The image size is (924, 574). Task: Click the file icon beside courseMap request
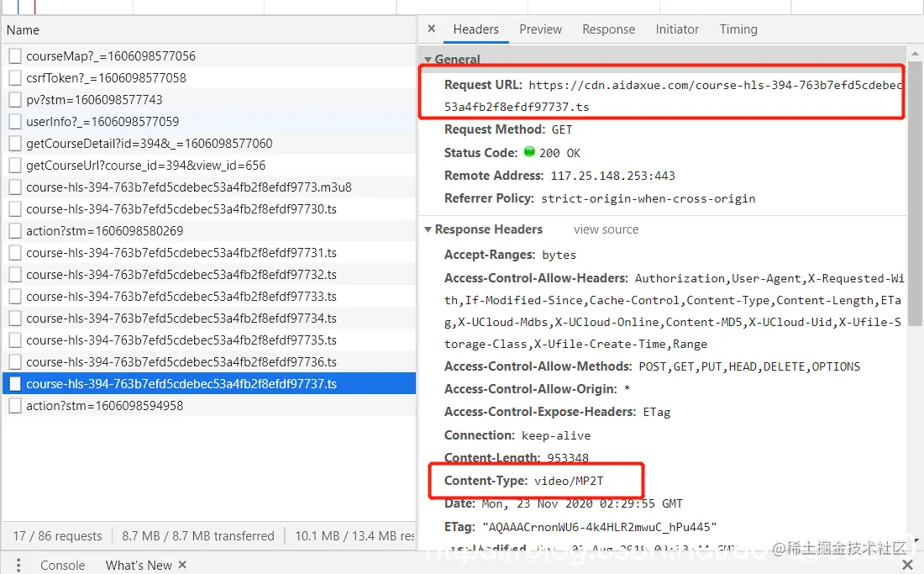click(x=15, y=56)
